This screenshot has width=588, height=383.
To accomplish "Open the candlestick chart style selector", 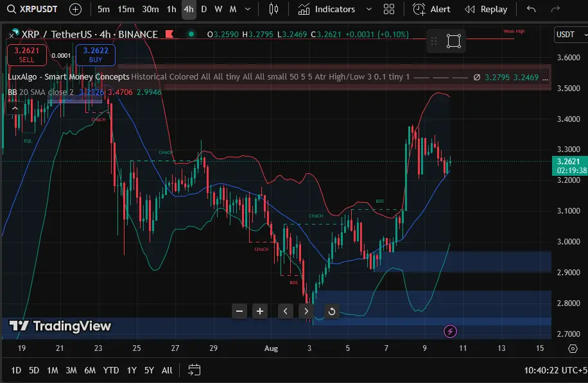I will 273,10.
